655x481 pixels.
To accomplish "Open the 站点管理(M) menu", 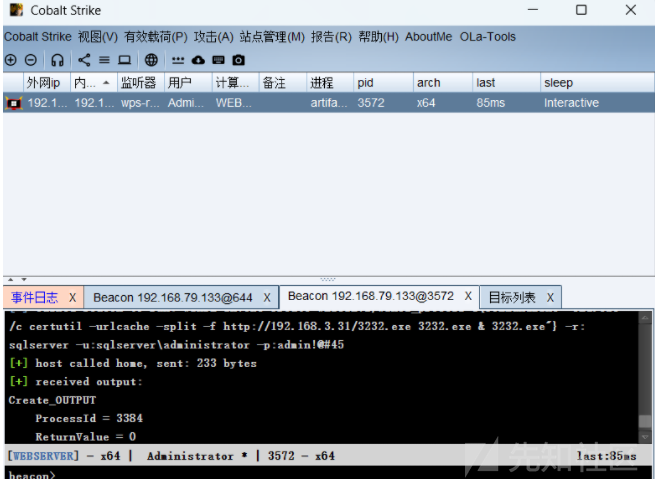I will pos(272,37).
